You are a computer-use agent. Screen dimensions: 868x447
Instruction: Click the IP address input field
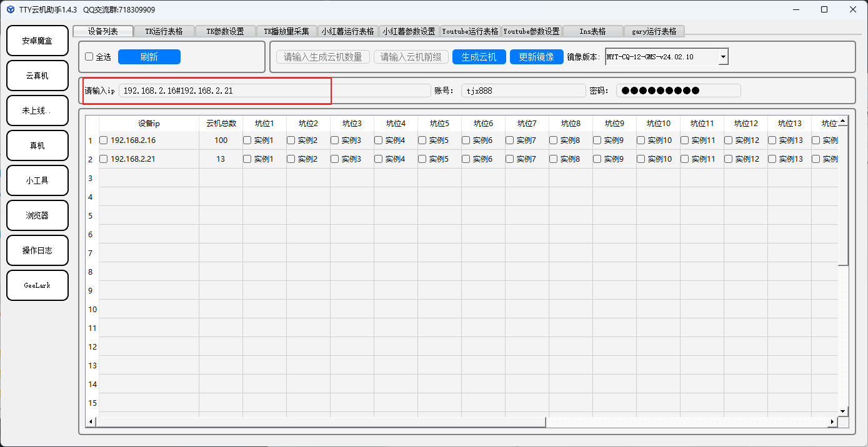click(x=274, y=91)
